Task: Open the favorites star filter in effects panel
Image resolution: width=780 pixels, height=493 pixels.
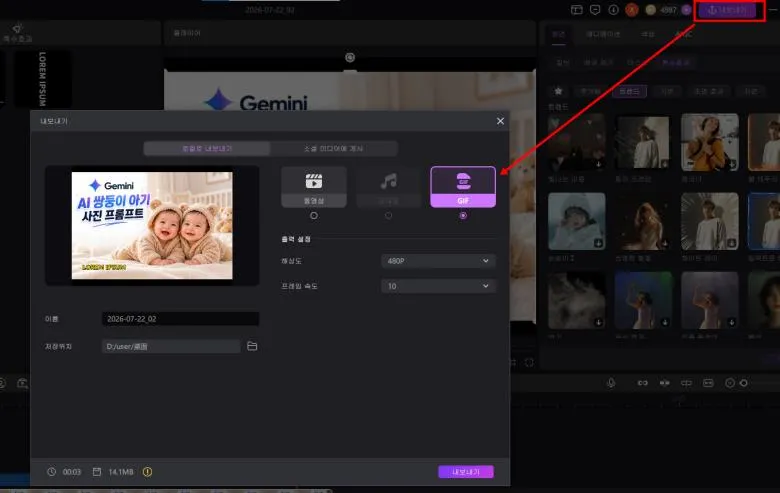Action: tap(558, 91)
